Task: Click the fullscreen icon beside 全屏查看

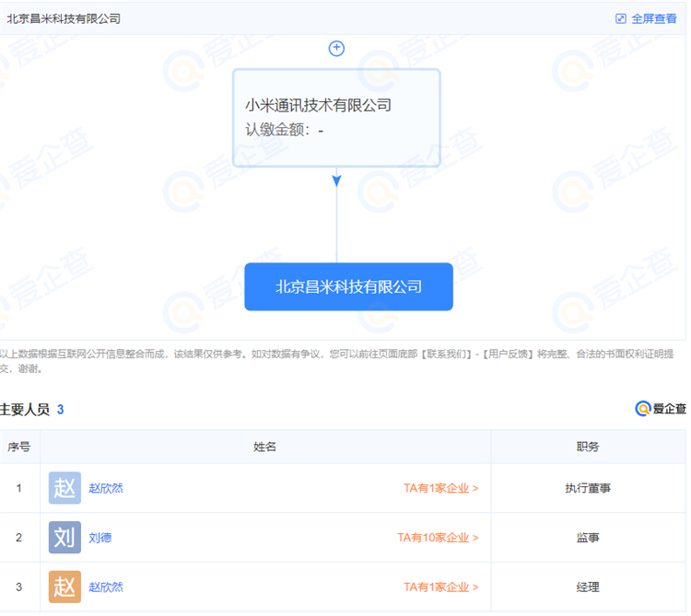Action: 620,18
